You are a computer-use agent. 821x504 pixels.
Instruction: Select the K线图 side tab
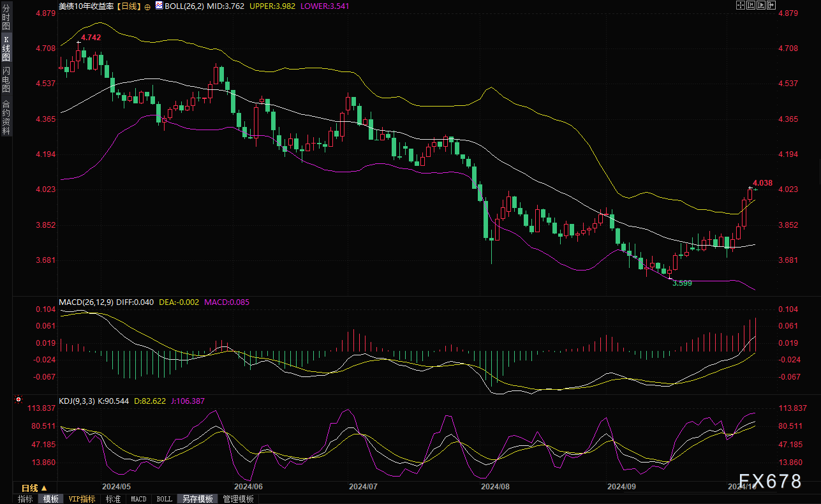tap(6, 49)
